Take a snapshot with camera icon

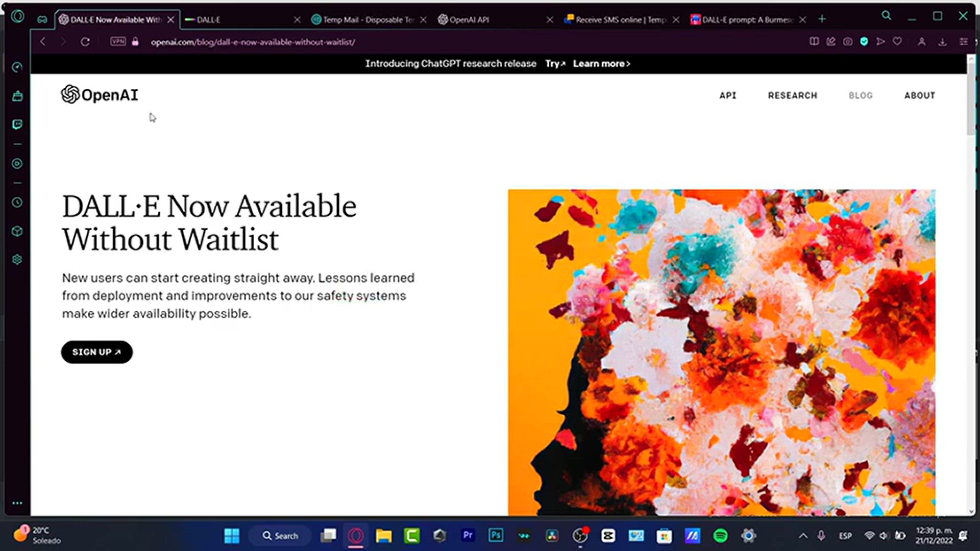(x=848, y=42)
